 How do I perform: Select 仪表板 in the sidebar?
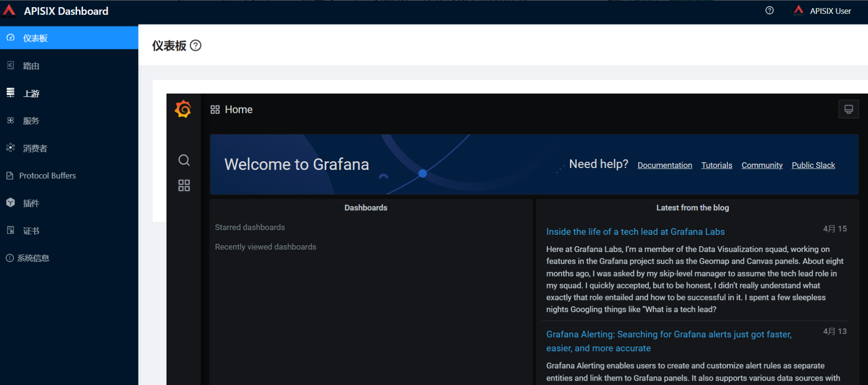pyautogui.click(x=69, y=38)
